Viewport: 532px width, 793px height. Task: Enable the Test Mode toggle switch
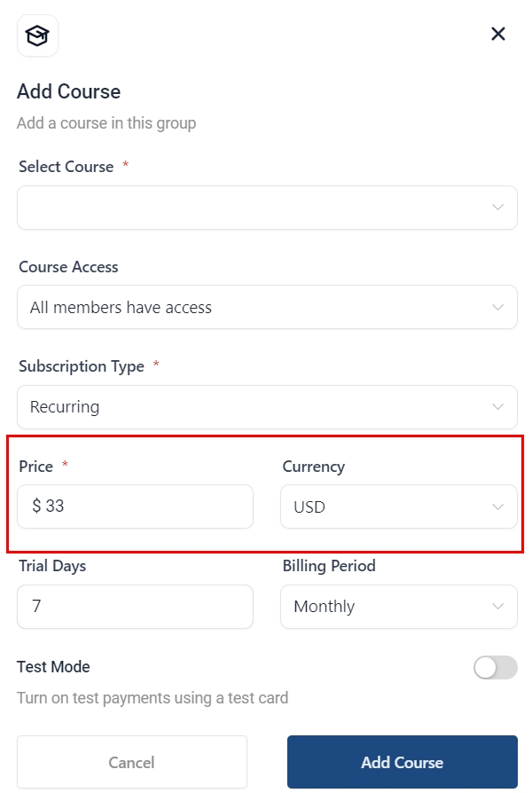coord(495,668)
